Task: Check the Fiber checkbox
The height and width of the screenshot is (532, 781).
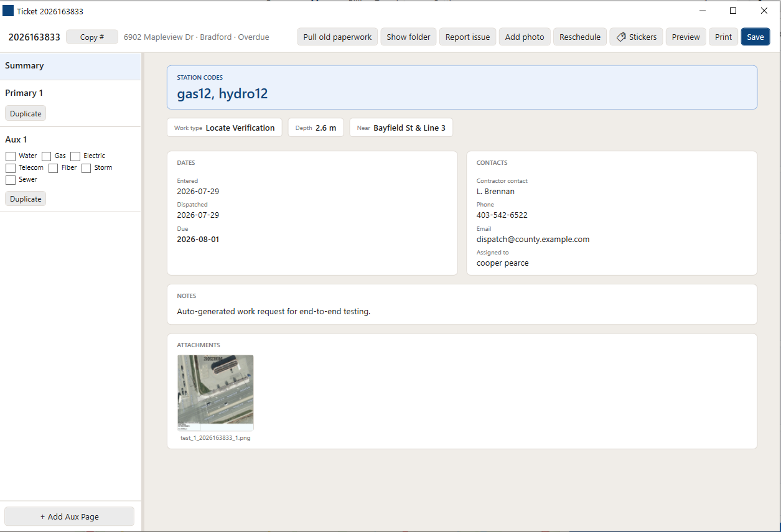Action: tap(54, 168)
